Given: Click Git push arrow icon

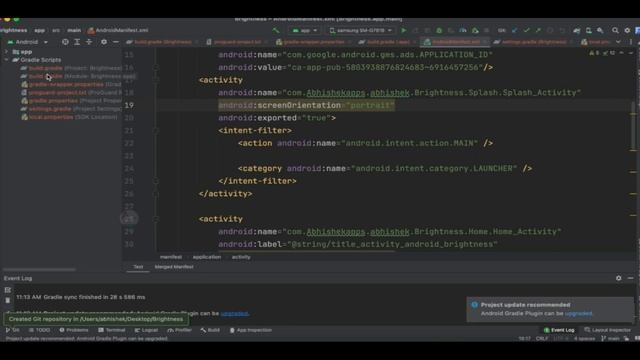Looking at the screenshot, I should pos(538,30).
